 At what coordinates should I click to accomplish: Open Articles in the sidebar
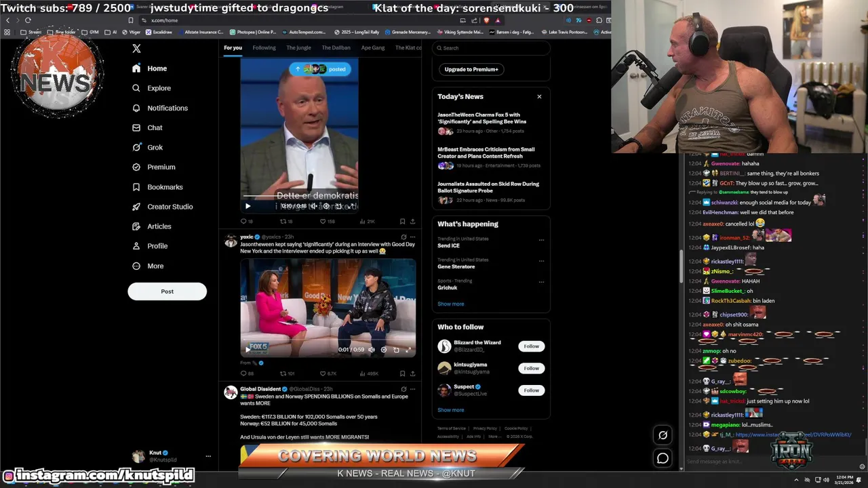pyautogui.click(x=151, y=226)
